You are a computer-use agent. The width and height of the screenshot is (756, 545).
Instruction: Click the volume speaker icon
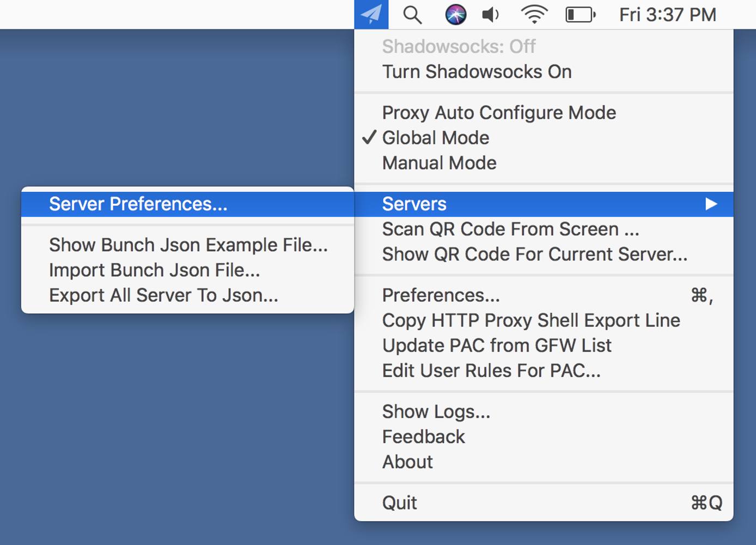[x=490, y=14]
